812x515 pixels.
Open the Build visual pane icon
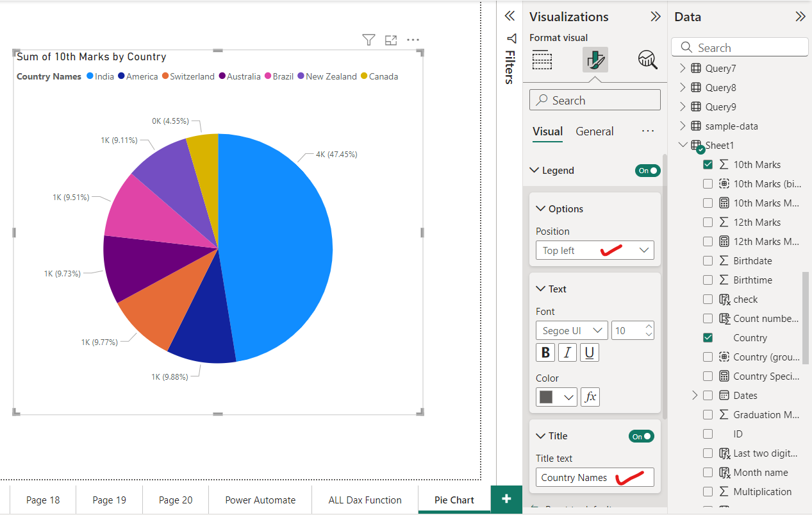point(542,59)
